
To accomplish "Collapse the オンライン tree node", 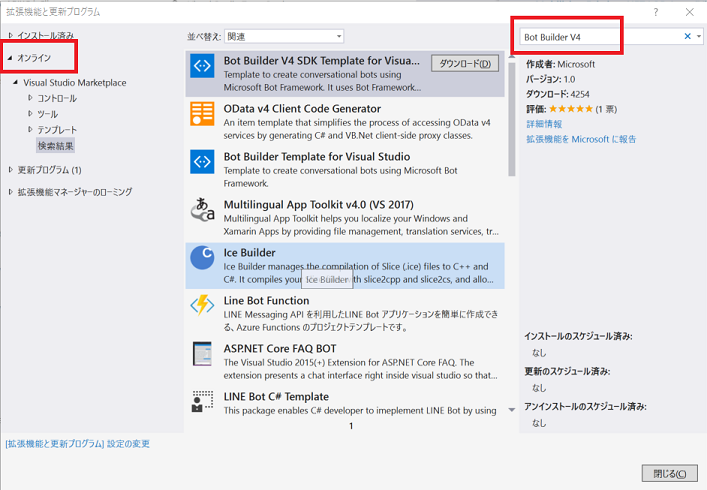I will point(10,58).
